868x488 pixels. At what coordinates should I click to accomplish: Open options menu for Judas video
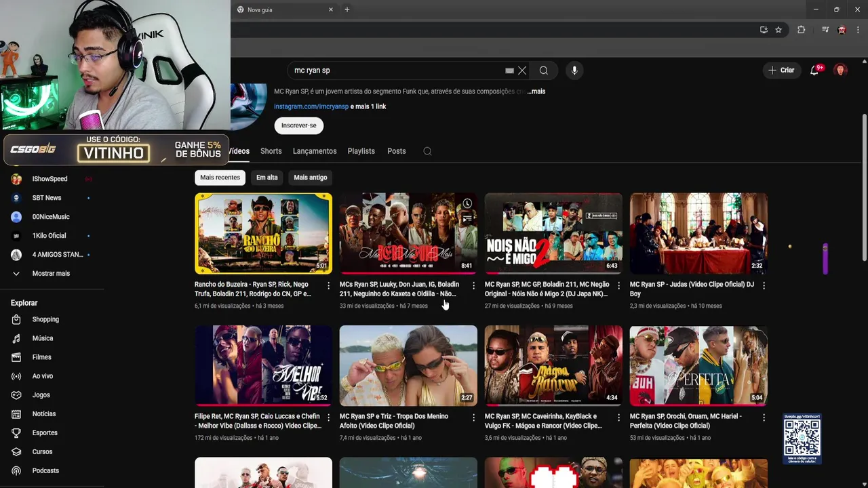tap(764, 286)
